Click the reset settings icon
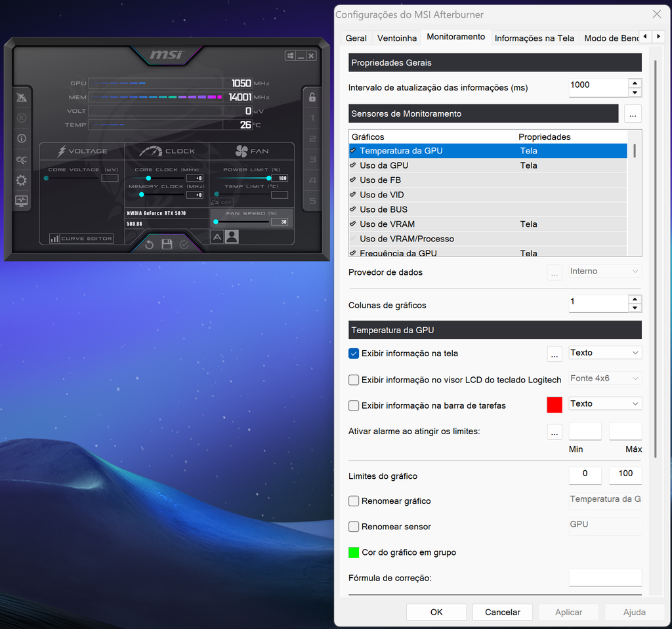 pyautogui.click(x=149, y=245)
